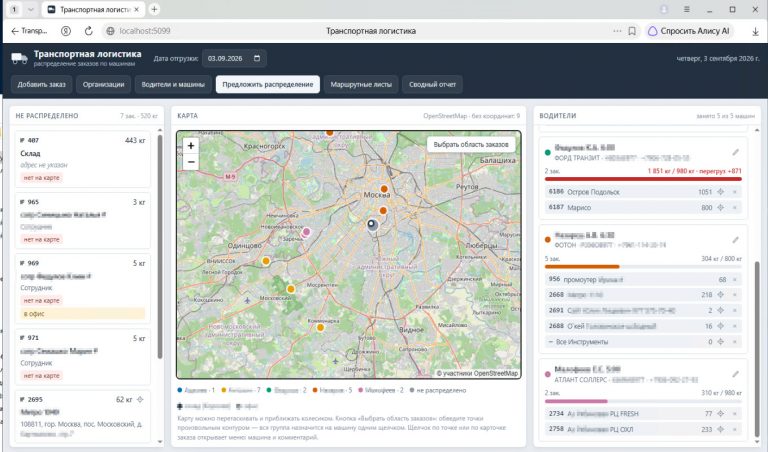
Task: Open calendar picker in shipment date field
Action: coord(257,58)
